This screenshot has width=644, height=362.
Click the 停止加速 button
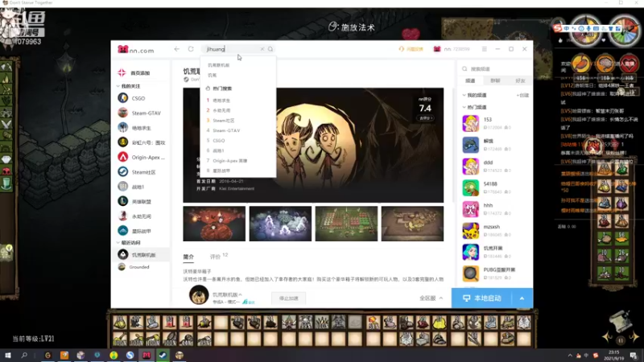288,298
